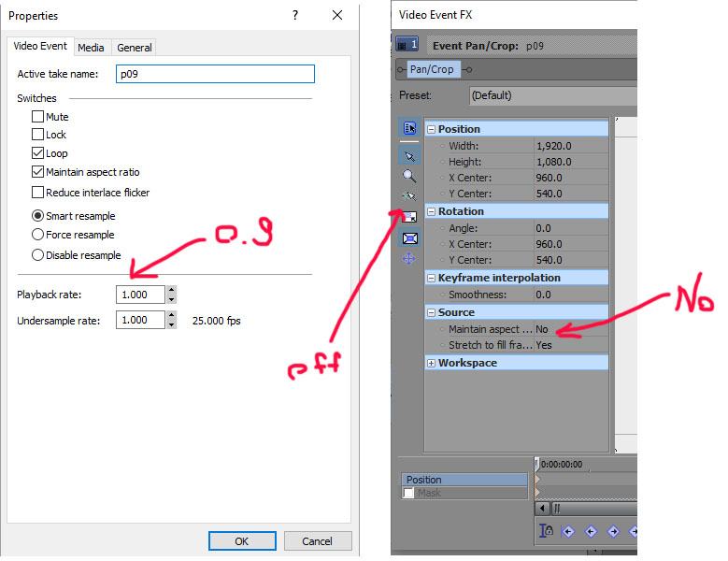
Task: Switch to the Media tab
Action: (x=91, y=48)
